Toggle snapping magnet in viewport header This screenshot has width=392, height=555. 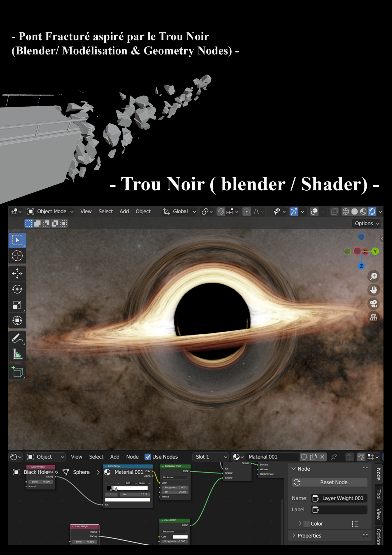tap(221, 212)
